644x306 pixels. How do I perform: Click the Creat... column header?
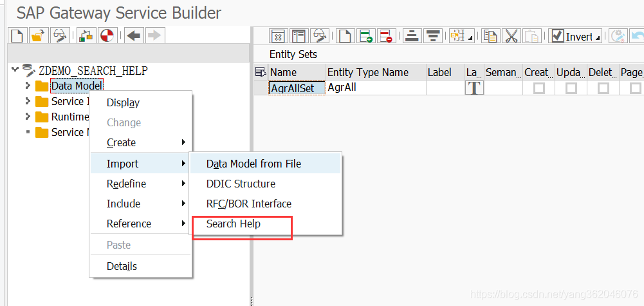[539, 72]
